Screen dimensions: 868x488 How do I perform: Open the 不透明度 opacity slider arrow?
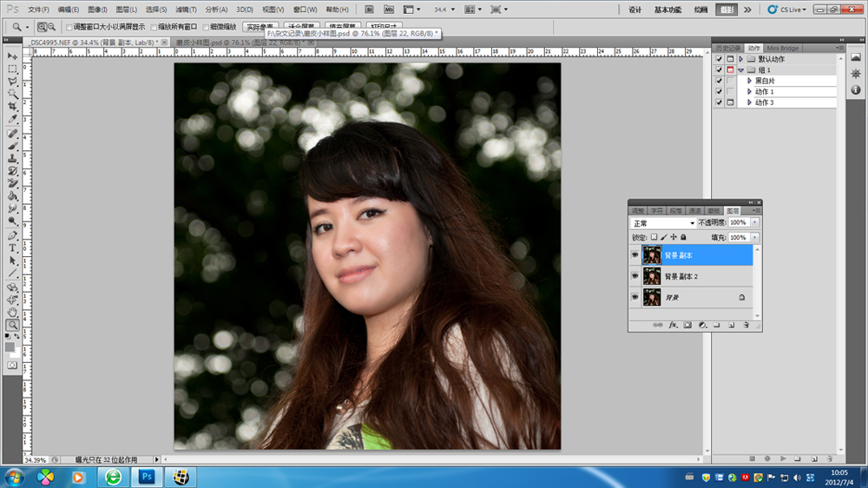[754, 223]
